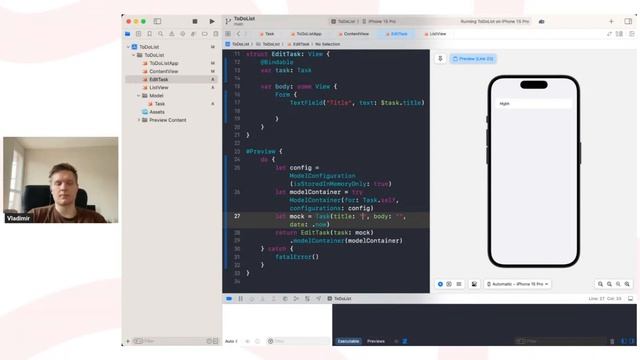The height and width of the screenshot is (360, 640).
Task: Select Task file under Model
Action: (x=160, y=104)
